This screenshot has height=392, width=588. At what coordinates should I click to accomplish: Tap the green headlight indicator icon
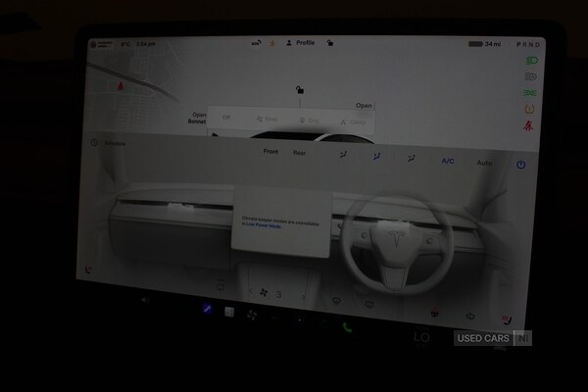tap(532, 61)
